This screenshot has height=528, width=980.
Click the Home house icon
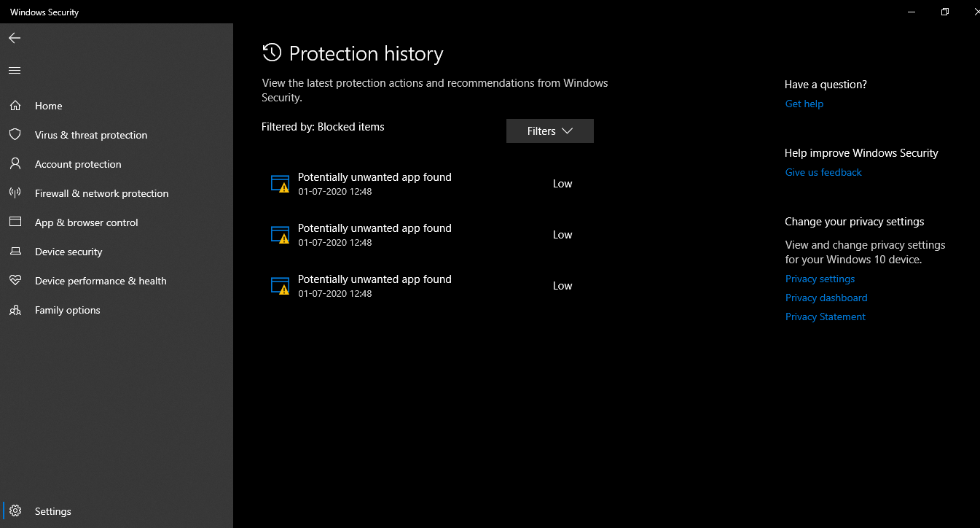click(15, 106)
